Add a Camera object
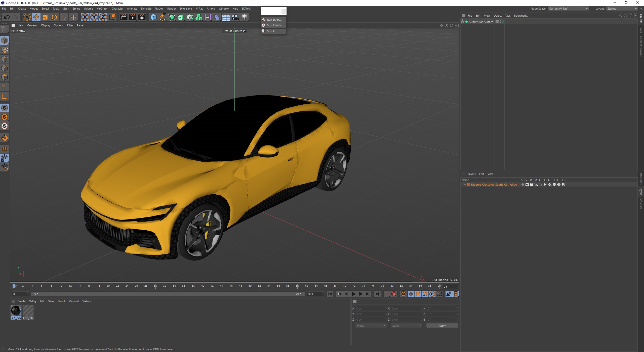Viewport: 644px width, 352px height. tap(235, 17)
